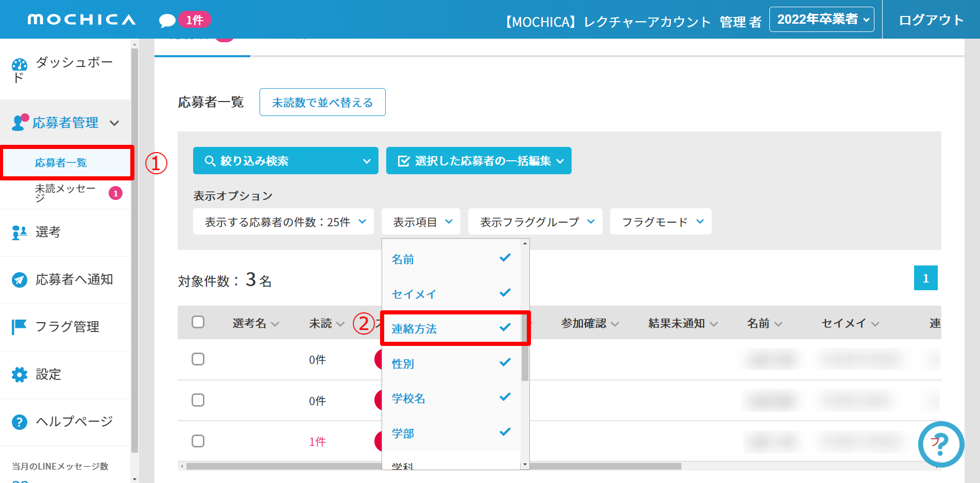Click the 選考 selection icon in sidebar
This screenshot has width=980, height=483.
pos(20,232)
